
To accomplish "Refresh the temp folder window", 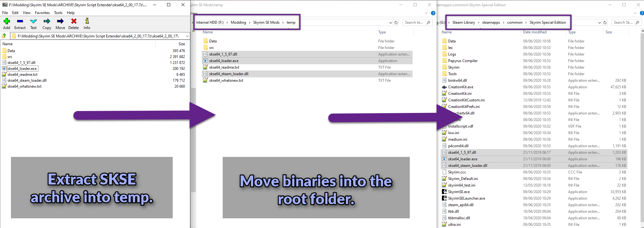I will click(x=396, y=22).
